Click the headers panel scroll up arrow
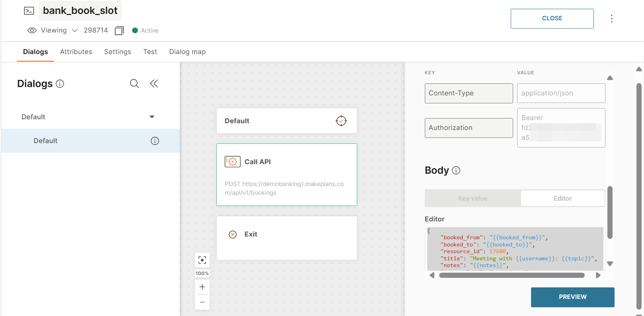This screenshot has width=644, height=316. point(610,78)
